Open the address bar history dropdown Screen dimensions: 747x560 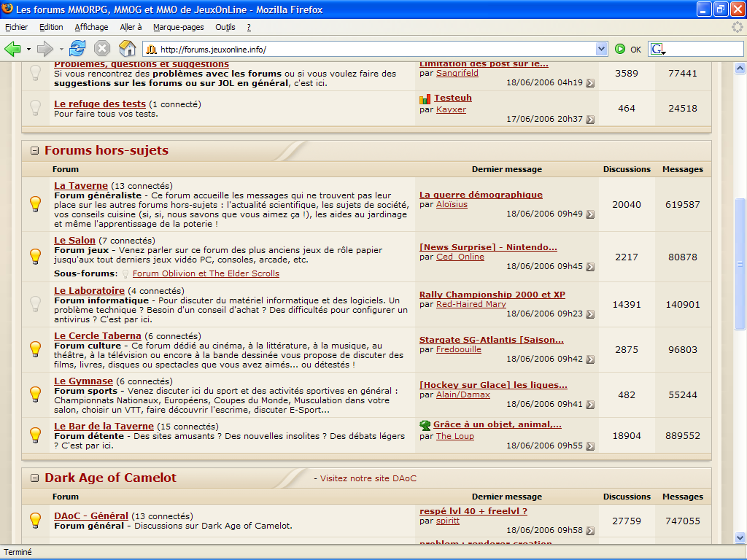(x=601, y=49)
